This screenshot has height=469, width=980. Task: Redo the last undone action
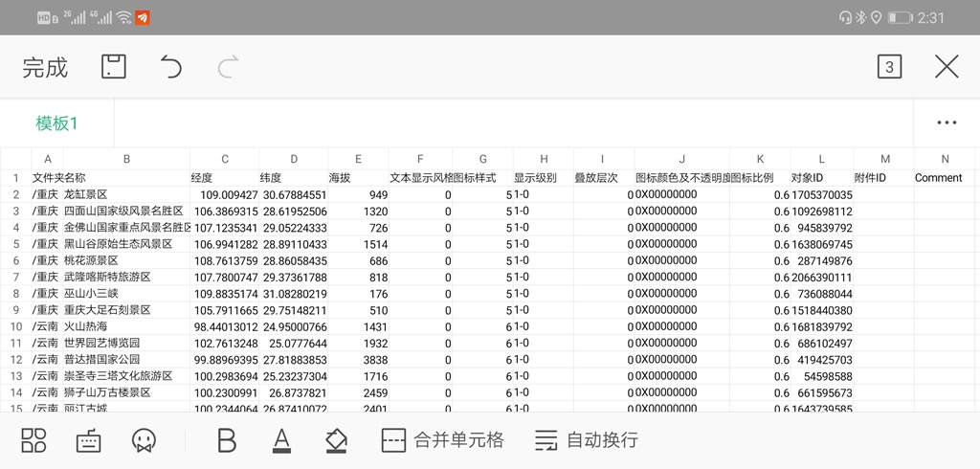[228, 67]
